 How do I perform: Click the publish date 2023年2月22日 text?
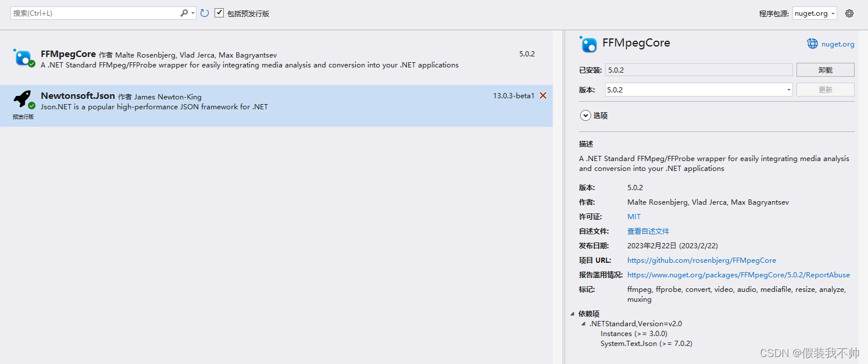(x=673, y=246)
